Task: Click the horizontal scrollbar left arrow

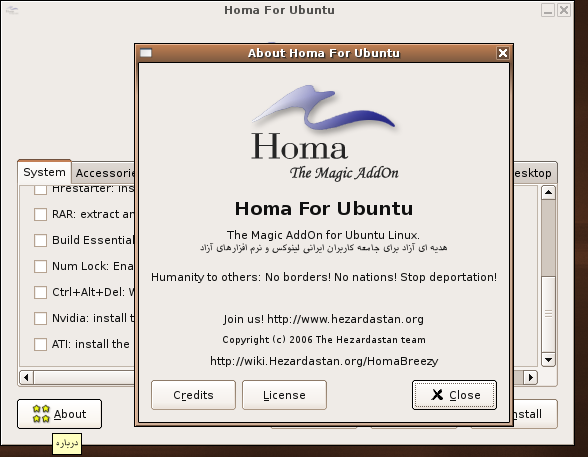Action: click(x=26, y=377)
